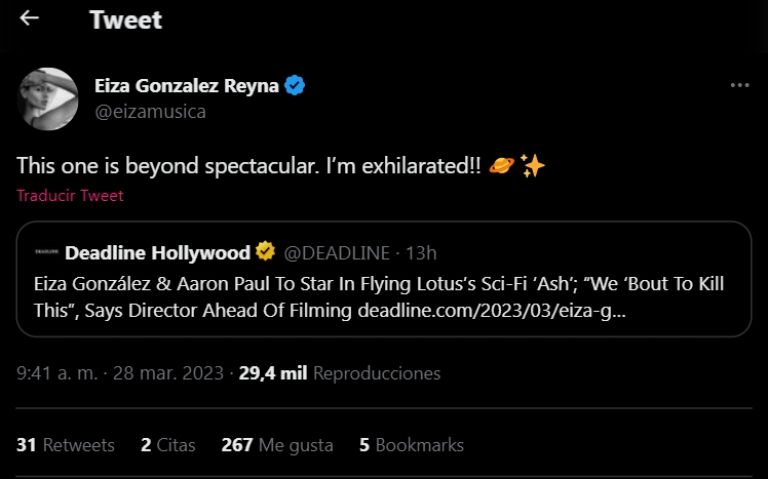Click the back arrow icon
This screenshot has height=479, width=768.
coord(29,18)
